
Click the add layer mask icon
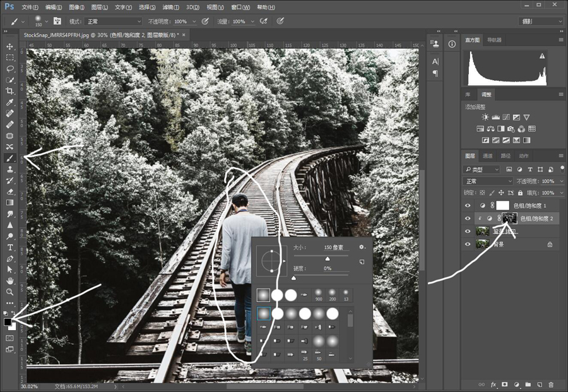(x=505, y=384)
